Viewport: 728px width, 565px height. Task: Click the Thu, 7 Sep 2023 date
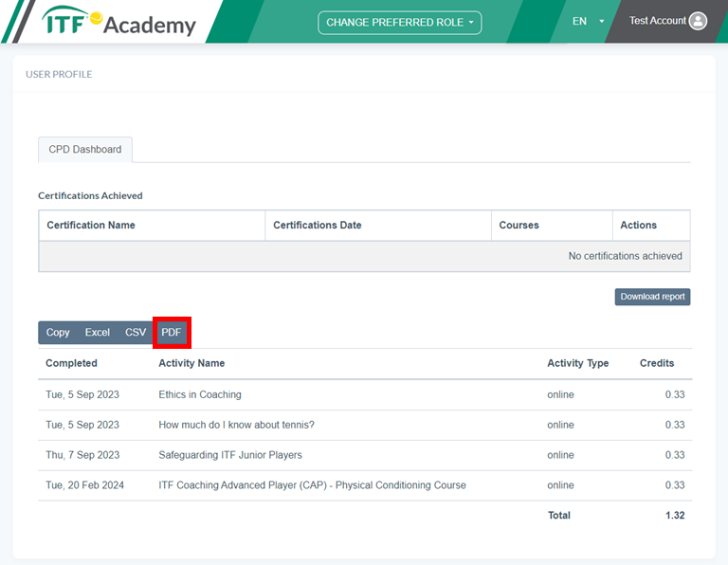(x=82, y=455)
